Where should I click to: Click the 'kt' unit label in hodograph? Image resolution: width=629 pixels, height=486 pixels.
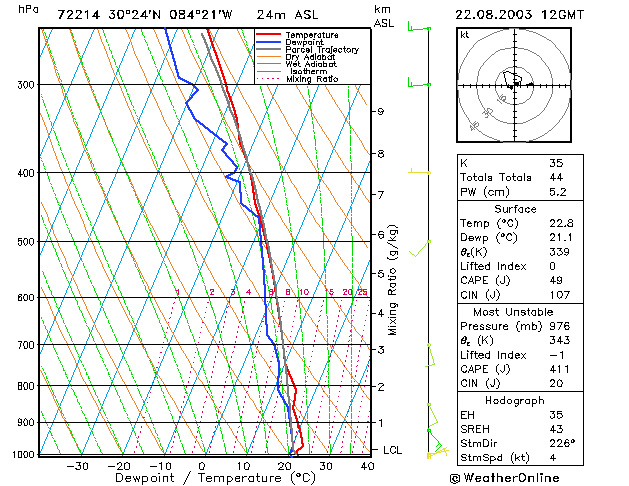[464, 35]
